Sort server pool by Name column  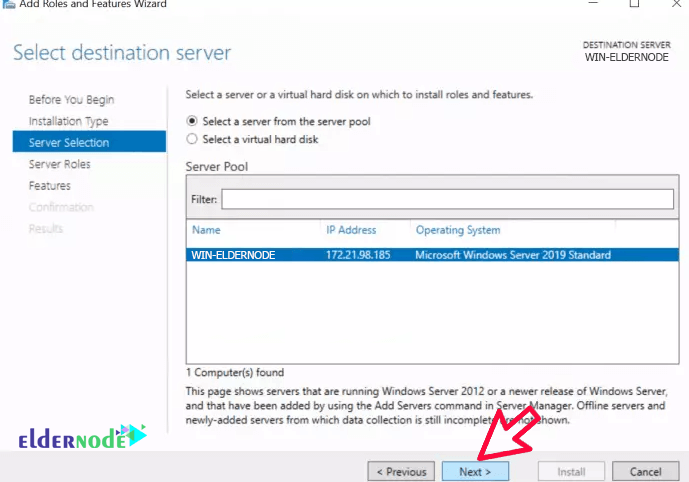[x=206, y=230]
